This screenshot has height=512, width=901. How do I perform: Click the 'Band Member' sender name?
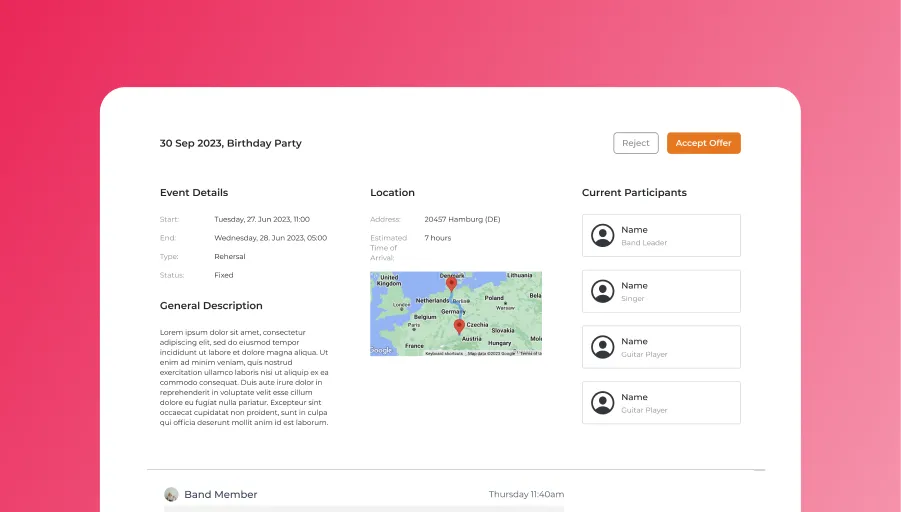click(x=220, y=494)
